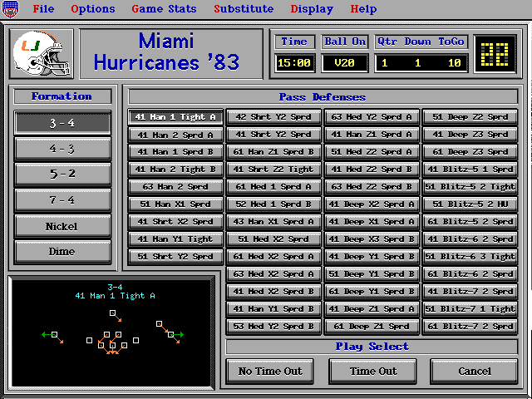Cancel the play selection
This screenshot has width=532, height=399.
474,372
